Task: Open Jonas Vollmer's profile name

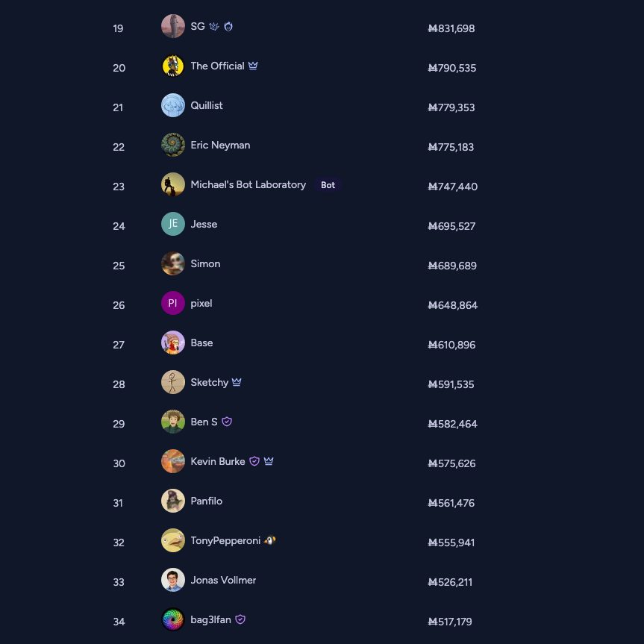Action: [223, 580]
